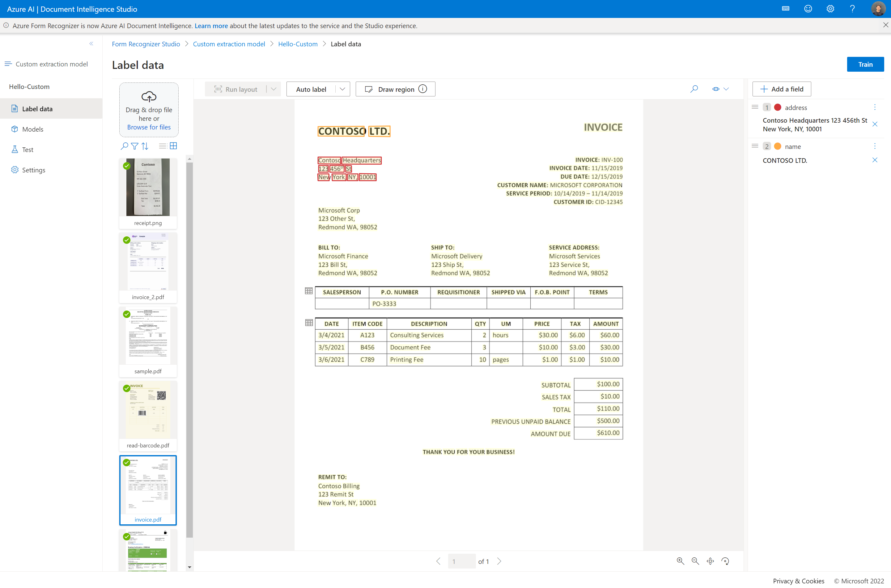Click the Add a field button
The height and width of the screenshot is (588, 891).
782,88
